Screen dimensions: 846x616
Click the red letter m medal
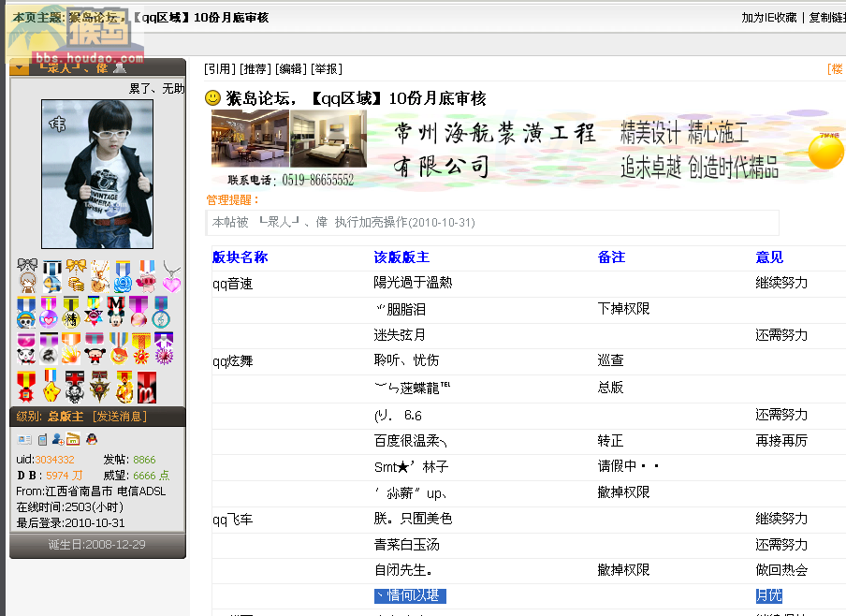pos(147,387)
